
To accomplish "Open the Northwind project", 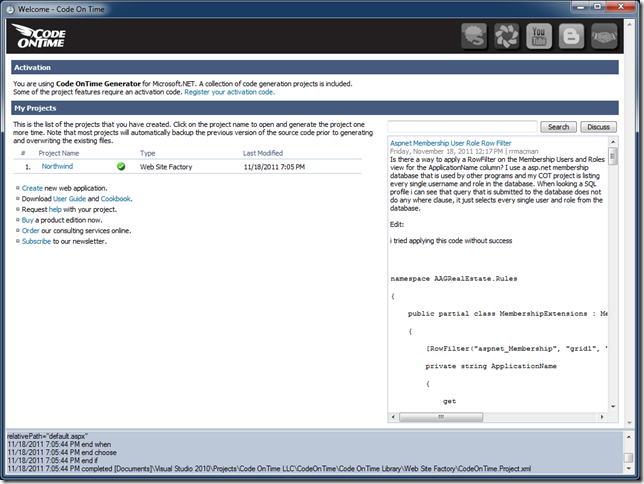I will [x=57, y=166].
